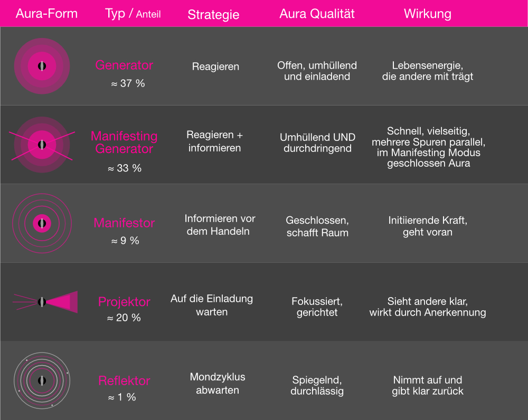The width and height of the screenshot is (528, 420).
Task: Click the Typ / Anteil header
Action: (133, 14)
